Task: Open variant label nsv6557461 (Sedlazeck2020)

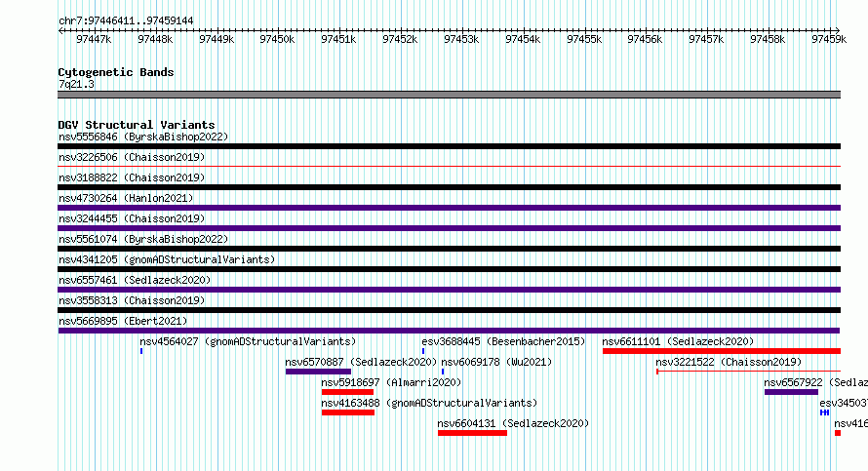Action: click(x=135, y=280)
